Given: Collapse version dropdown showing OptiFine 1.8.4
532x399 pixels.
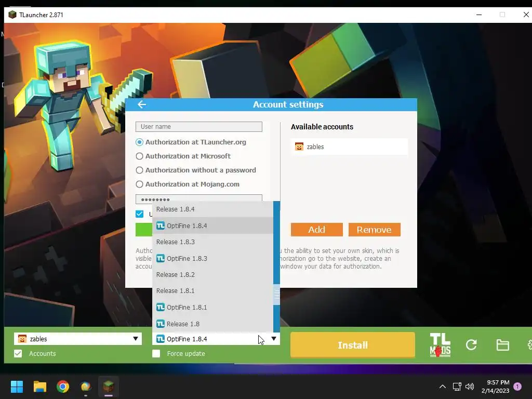Looking at the screenshot, I should (273, 339).
